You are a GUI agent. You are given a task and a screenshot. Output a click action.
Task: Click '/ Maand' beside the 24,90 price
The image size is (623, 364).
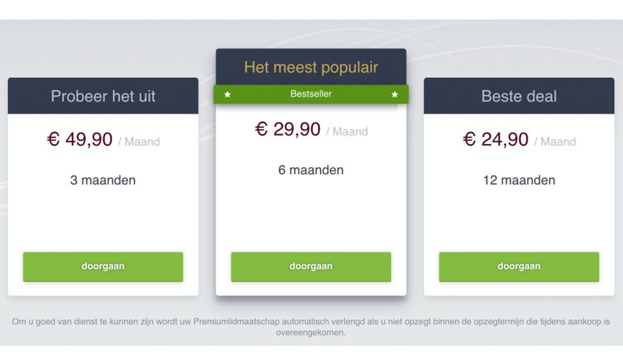(555, 141)
